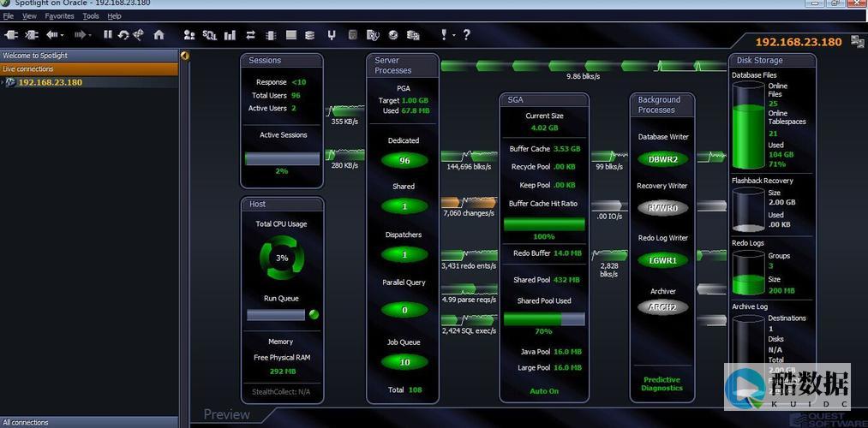Click the Shared 1 green button
This screenshot has width=868, height=428.
point(404,206)
